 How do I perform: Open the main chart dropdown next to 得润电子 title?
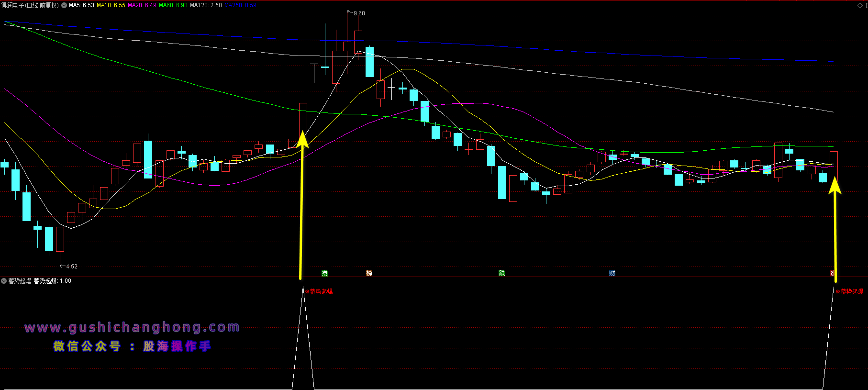coord(64,5)
